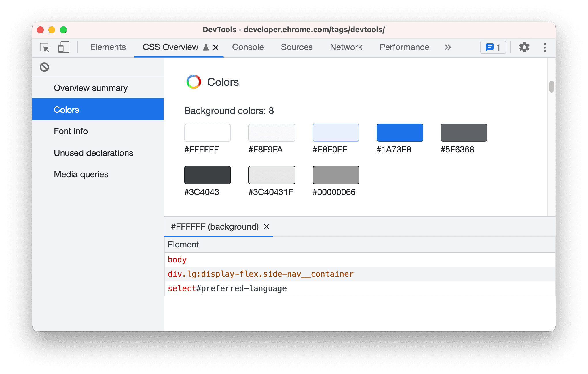588x374 pixels.
Task: Expand the Media queries section
Action: click(81, 173)
